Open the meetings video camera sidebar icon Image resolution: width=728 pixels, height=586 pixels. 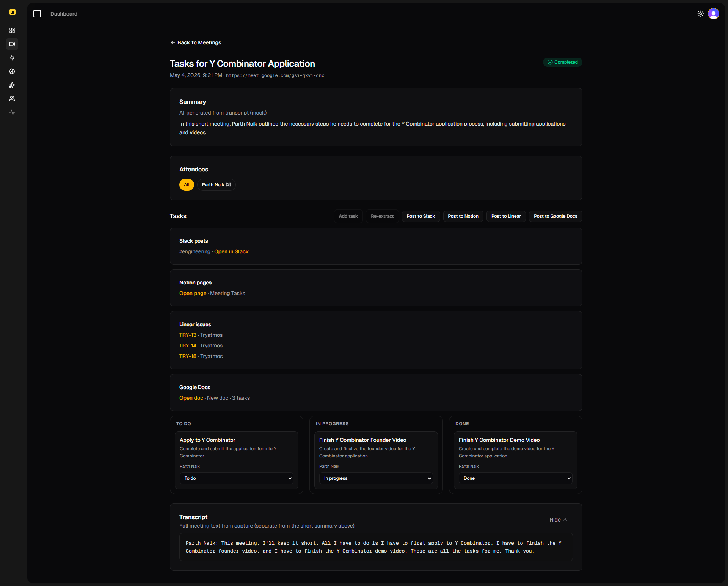coord(12,44)
